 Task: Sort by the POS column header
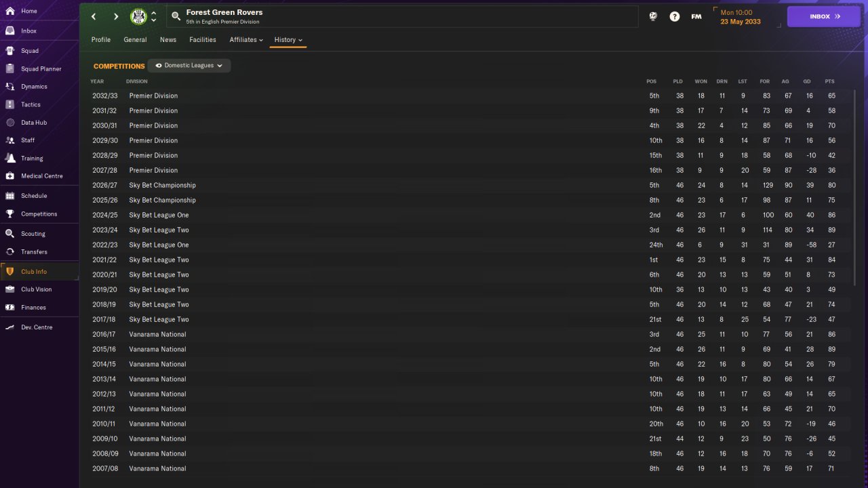tap(652, 81)
